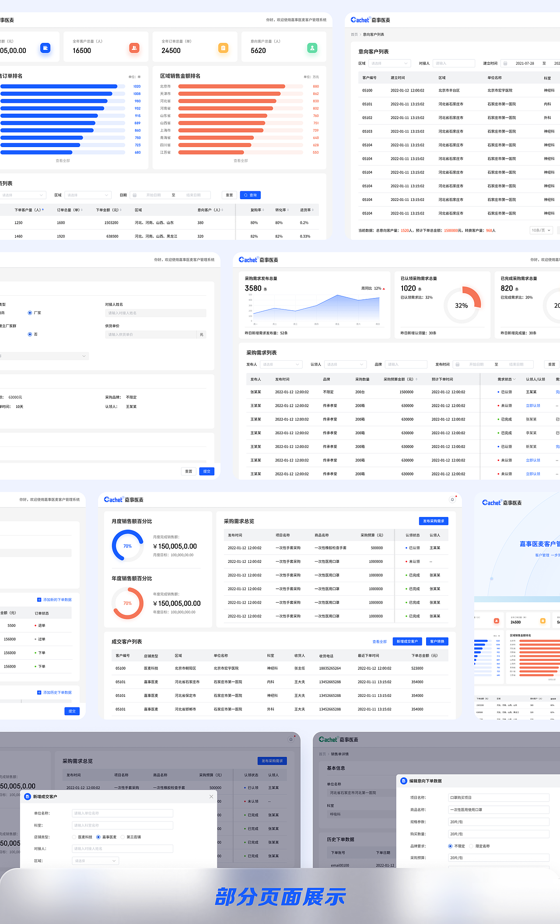Click 北京市 orange sales bar
560x924 pixels.
coord(231,87)
